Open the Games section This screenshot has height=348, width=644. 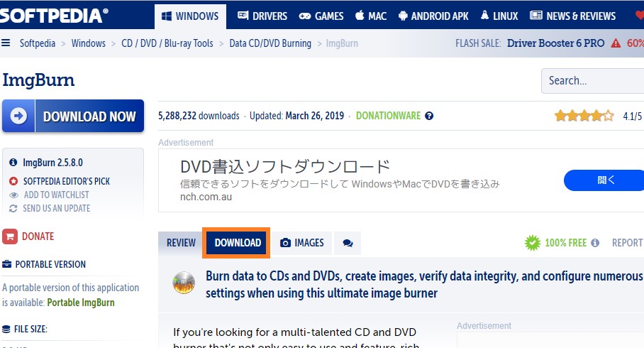[321, 16]
